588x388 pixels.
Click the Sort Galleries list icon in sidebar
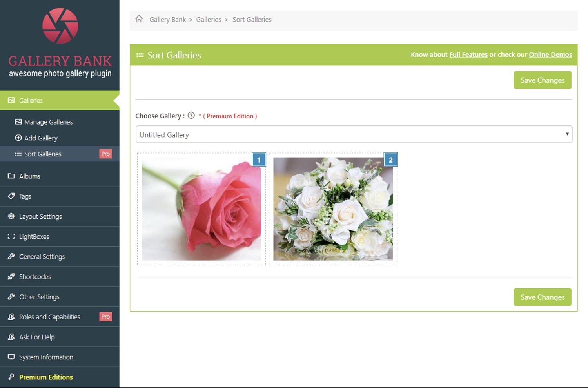18,154
